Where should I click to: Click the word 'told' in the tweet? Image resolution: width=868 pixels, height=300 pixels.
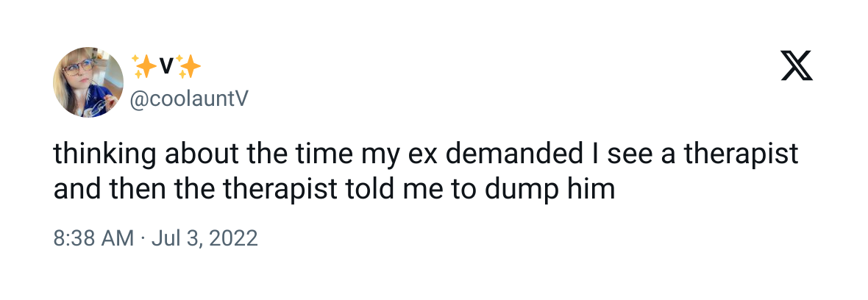366,189
